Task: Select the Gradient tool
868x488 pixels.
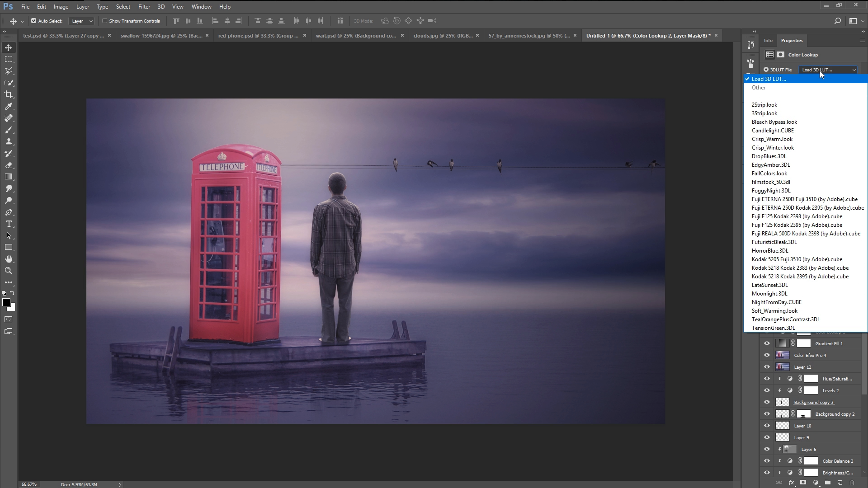Action: pyautogui.click(x=9, y=177)
